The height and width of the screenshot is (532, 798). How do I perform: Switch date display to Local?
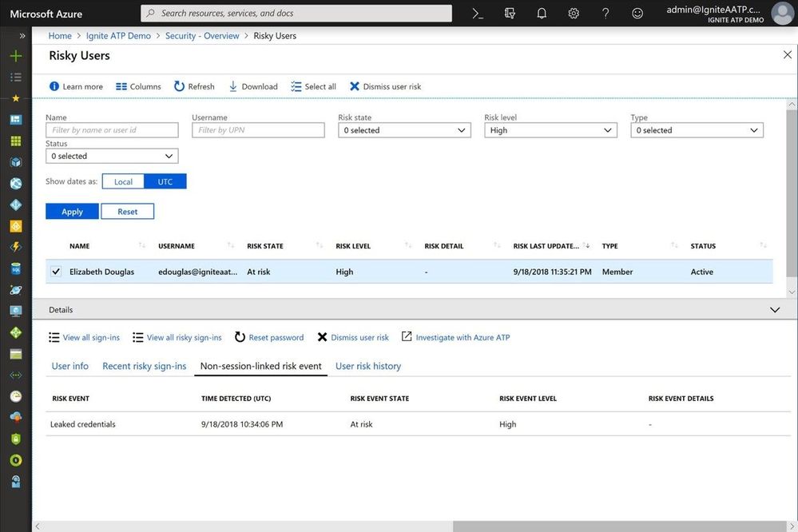(123, 181)
